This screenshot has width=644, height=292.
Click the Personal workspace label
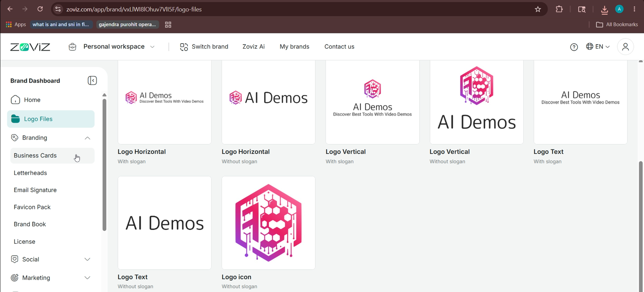[x=114, y=46]
